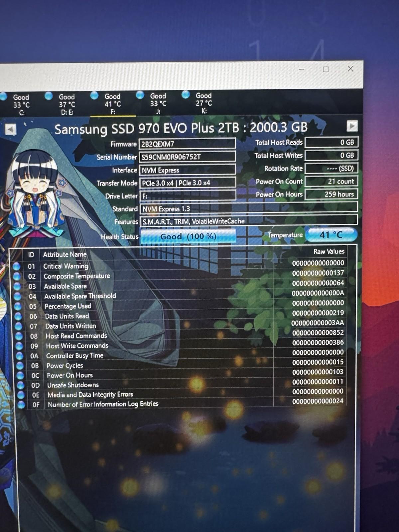Click the blue status orb on the D: E: tab

tap(49, 96)
